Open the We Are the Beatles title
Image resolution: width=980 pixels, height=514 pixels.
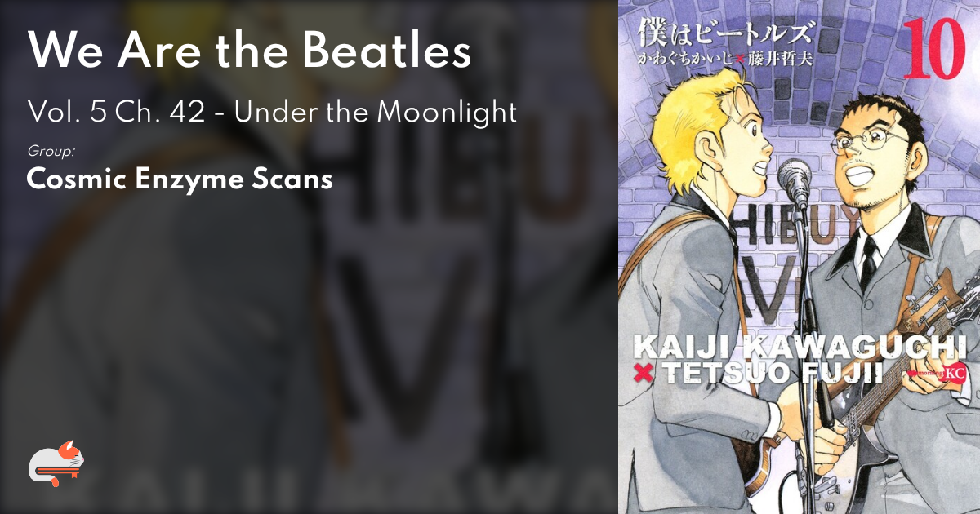pyautogui.click(x=250, y=51)
